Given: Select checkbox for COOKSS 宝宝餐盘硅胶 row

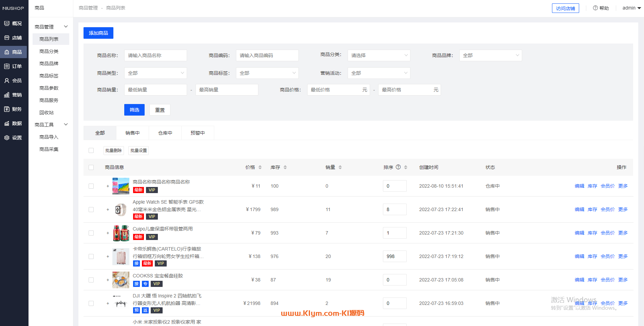Looking at the screenshot, I should (91, 280).
